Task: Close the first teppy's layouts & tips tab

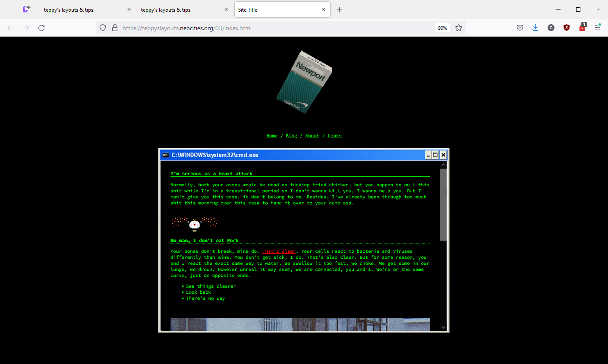Action: point(129,9)
